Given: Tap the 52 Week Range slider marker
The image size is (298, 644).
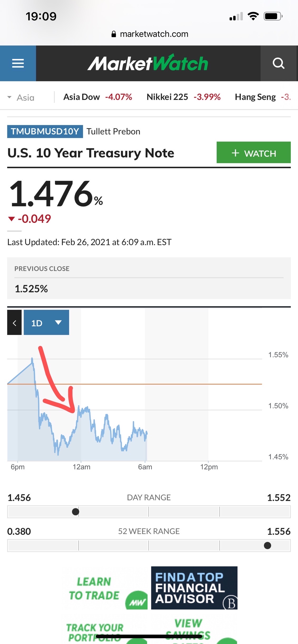Looking at the screenshot, I should pyautogui.click(x=267, y=546).
